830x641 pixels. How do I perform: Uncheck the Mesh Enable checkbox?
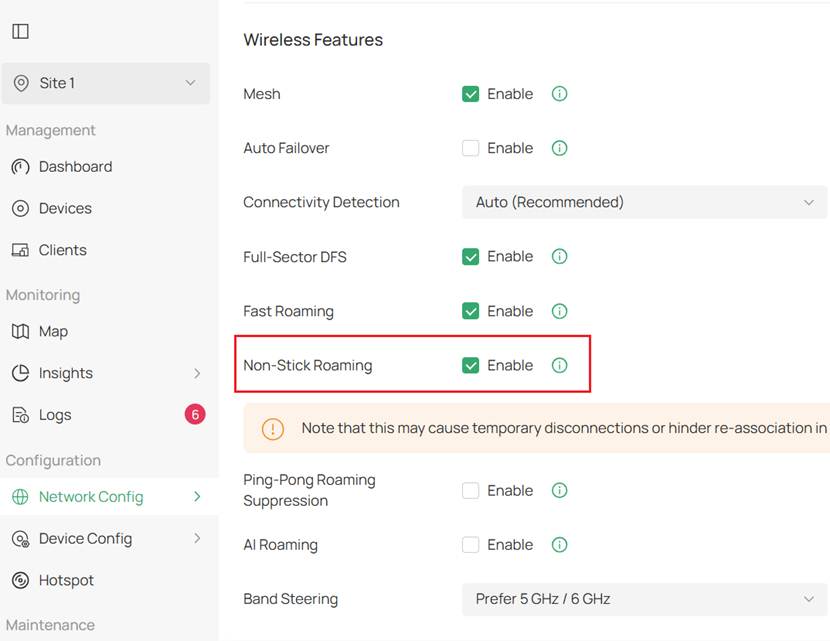[x=471, y=94]
